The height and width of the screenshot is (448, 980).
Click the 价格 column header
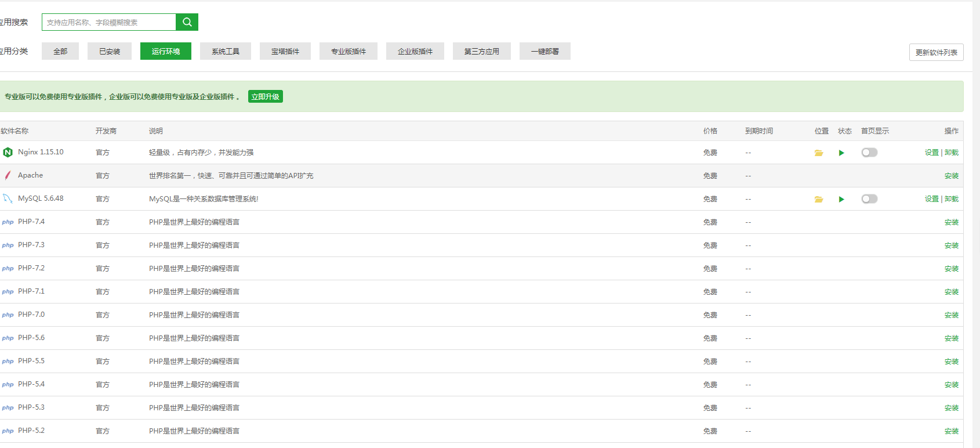tap(710, 131)
